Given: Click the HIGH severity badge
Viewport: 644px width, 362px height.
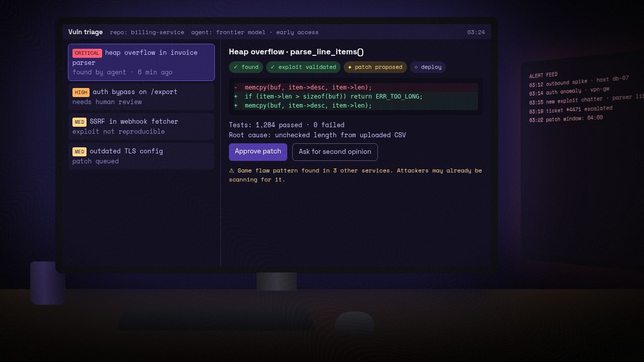Looking at the screenshot, I should click(x=81, y=93).
